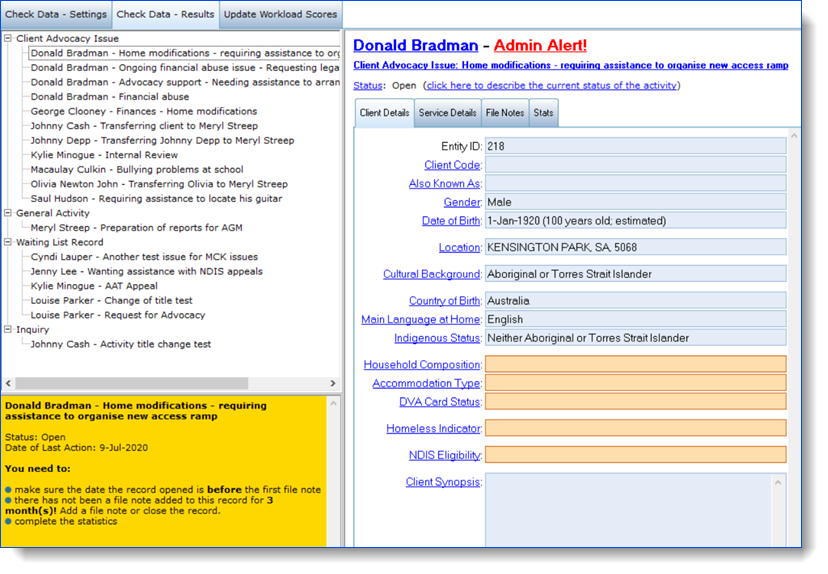Image resolution: width=828 pixels, height=574 pixels.
Task: Click the Entity ID field showing 218
Action: [x=636, y=146]
